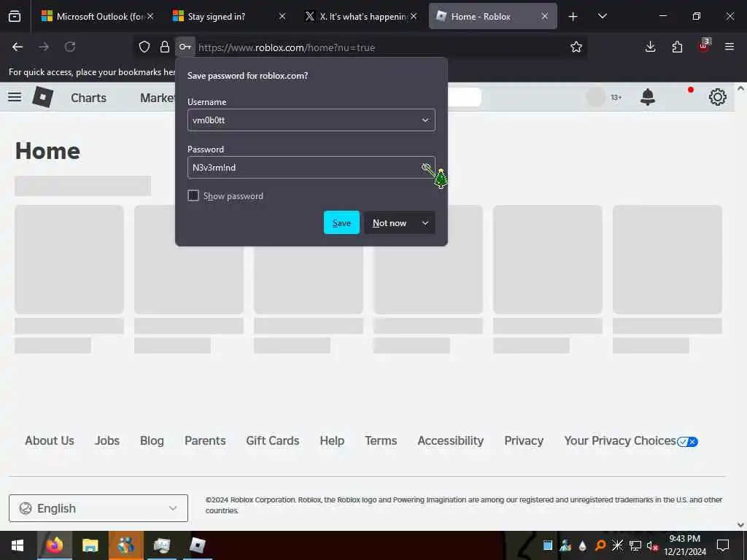Reload the Roblox page

(x=70, y=47)
